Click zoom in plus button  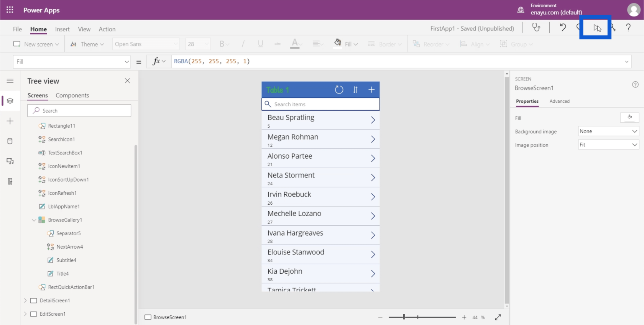[x=464, y=317]
